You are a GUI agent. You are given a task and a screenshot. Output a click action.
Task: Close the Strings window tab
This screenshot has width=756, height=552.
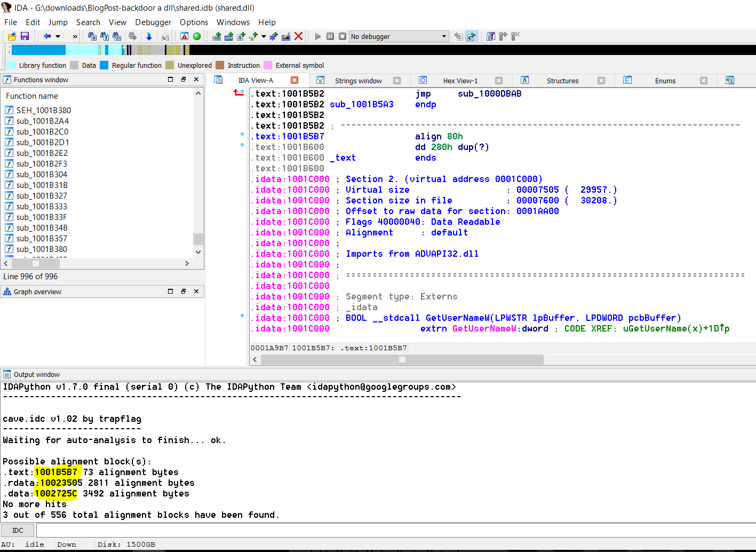(x=397, y=81)
